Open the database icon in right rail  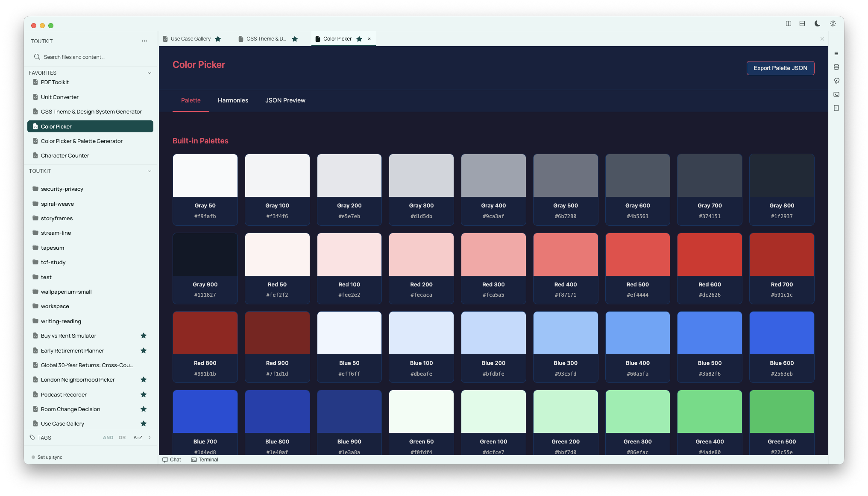[x=836, y=67]
